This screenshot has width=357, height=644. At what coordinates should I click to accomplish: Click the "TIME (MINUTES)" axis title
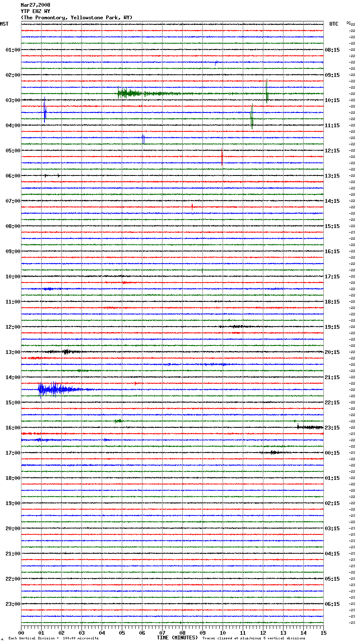coord(177,638)
